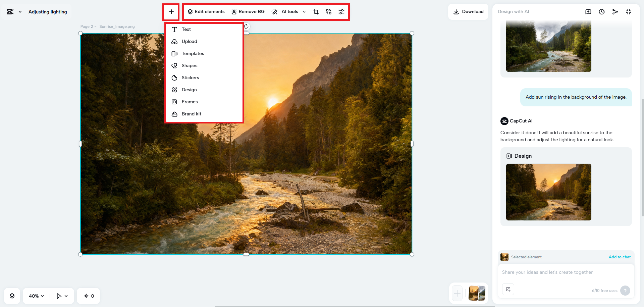Select Remove BG in the toolbar

pos(248,11)
